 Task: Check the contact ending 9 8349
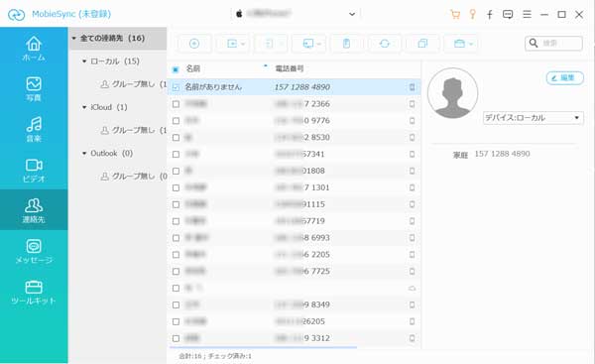(176, 304)
